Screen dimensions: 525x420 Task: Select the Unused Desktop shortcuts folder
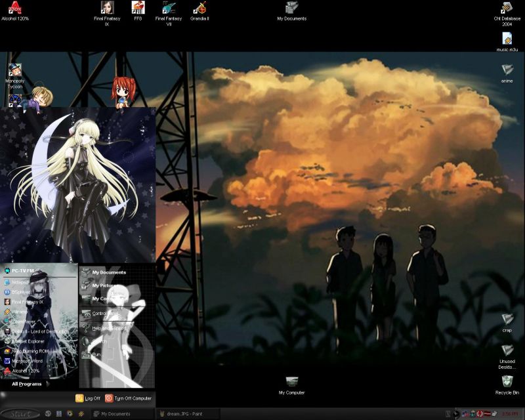[507, 357]
